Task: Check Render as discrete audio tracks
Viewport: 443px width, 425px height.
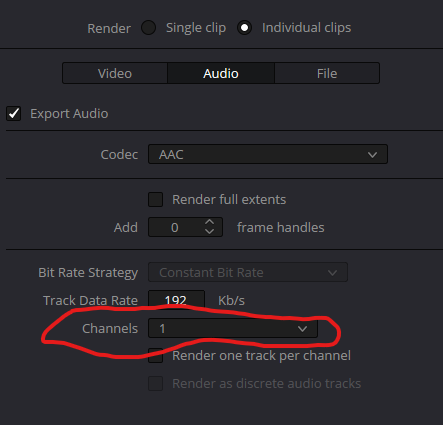Action: 155,384
